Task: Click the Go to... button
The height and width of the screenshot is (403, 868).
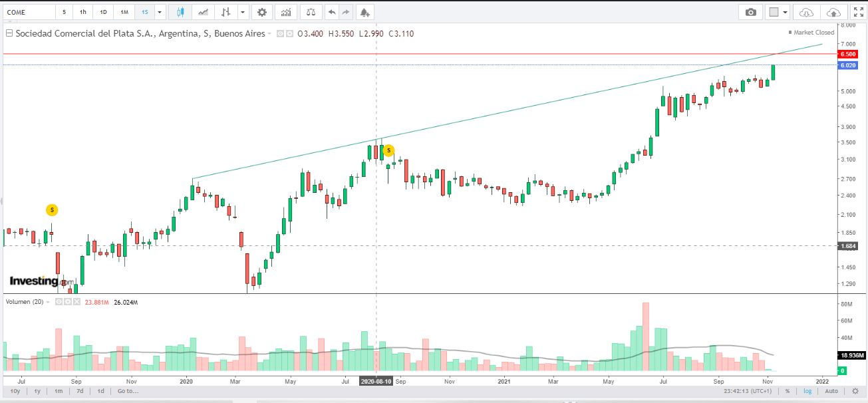Action: click(x=128, y=391)
